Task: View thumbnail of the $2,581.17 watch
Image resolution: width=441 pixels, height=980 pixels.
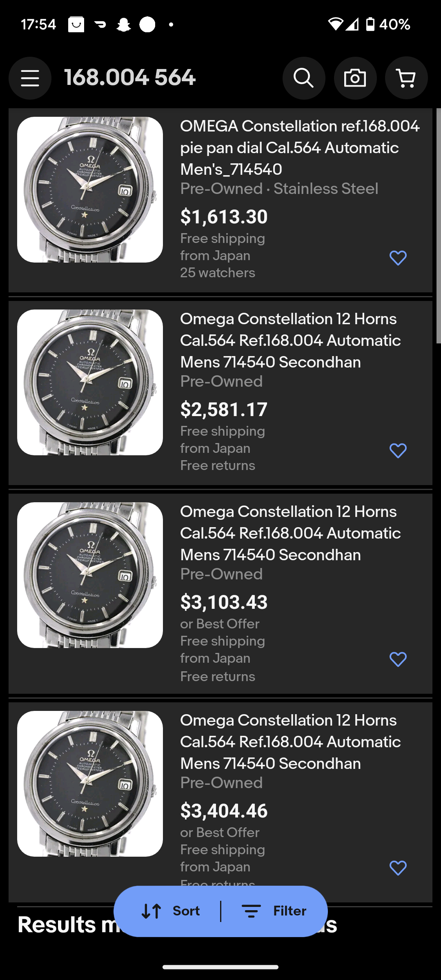Action: [90, 383]
